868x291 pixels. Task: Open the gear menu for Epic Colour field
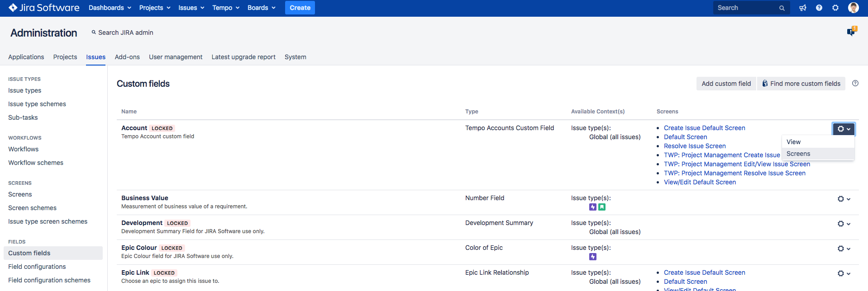pos(844,249)
